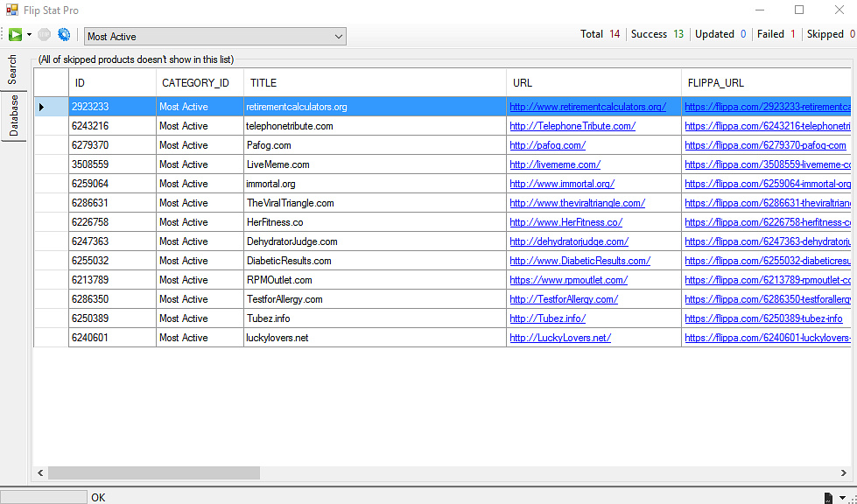
Task: Open the http://dehydratorjudge.com/ link
Action: click(569, 241)
